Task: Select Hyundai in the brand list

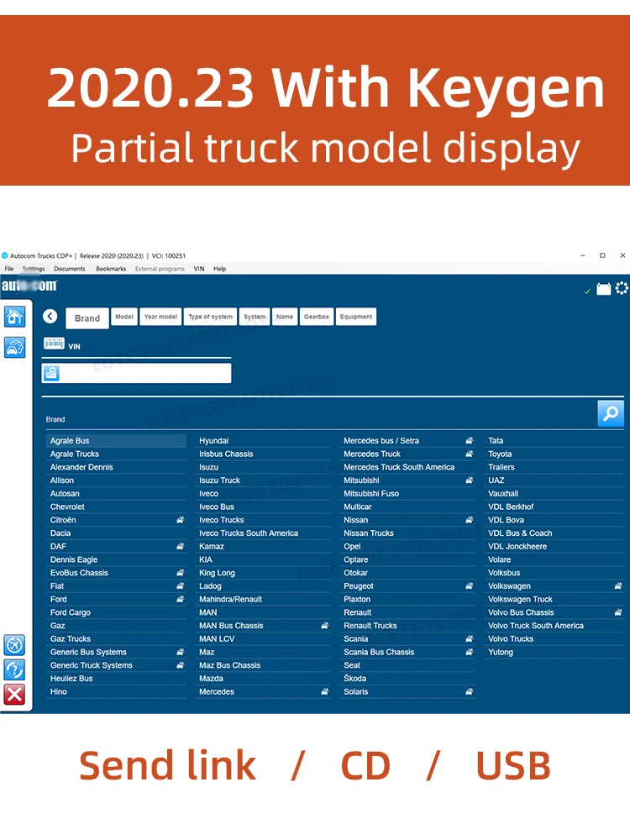Action: coord(263,441)
